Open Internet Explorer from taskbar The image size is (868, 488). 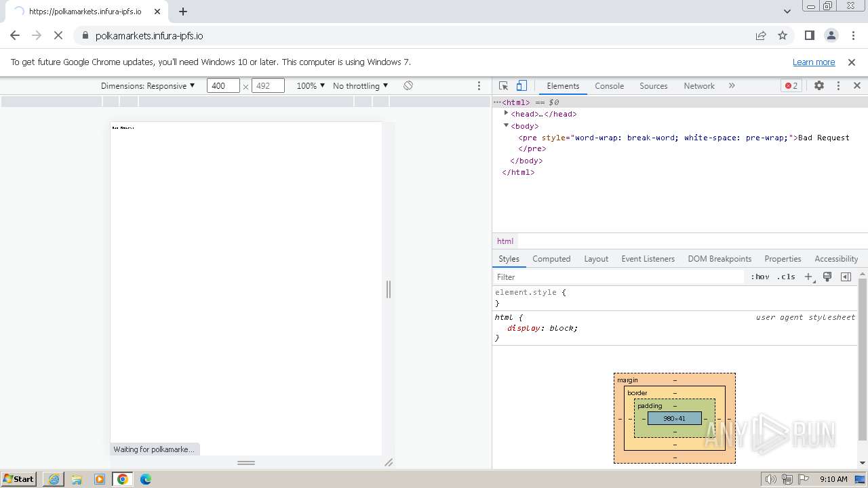click(x=54, y=479)
